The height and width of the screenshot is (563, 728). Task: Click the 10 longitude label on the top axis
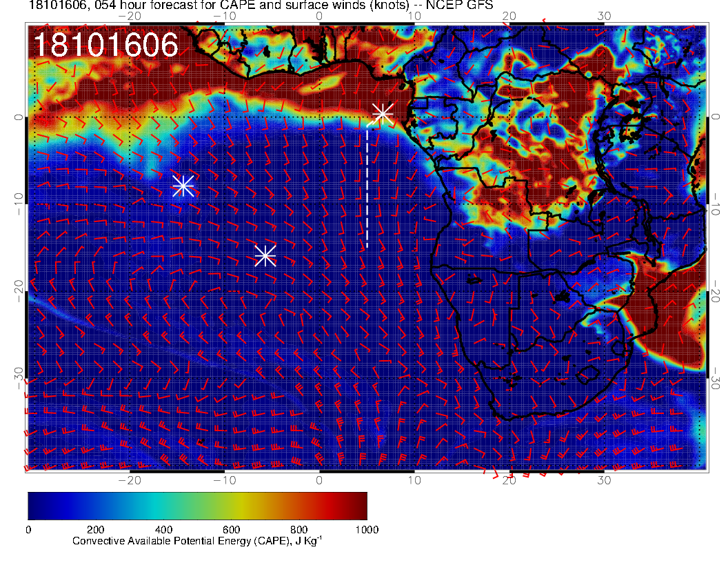click(x=414, y=17)
